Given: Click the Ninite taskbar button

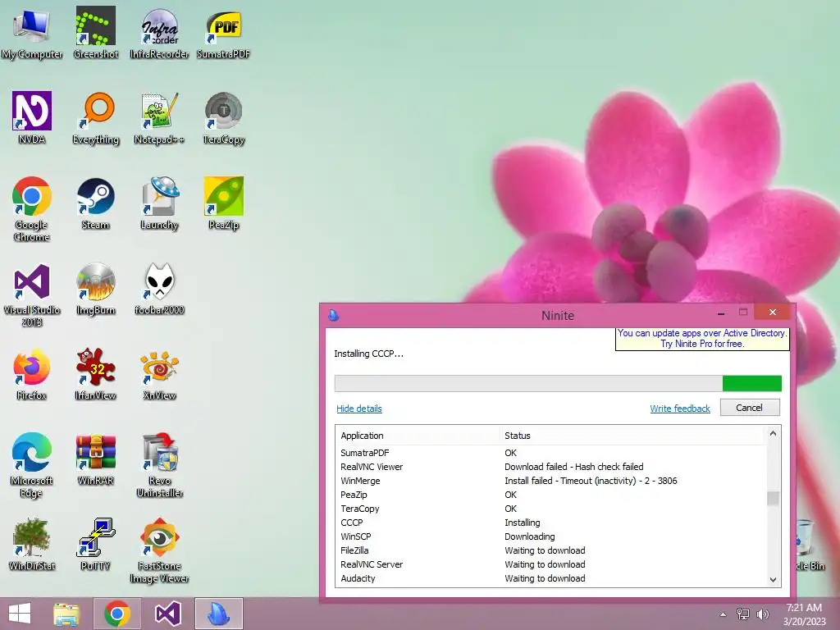Looking at the screenshot, I should [218, 614].
